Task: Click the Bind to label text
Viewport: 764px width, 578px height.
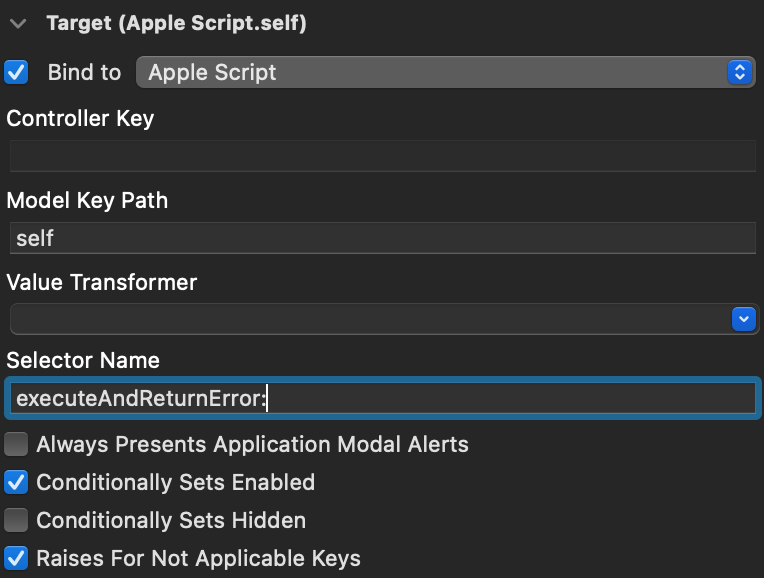Action: (84, 72)
